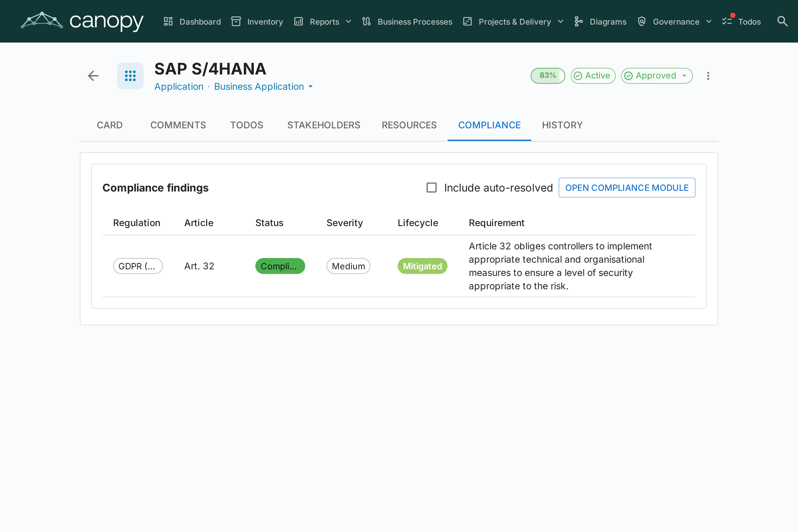Switch to the STAKEHOLDERS tab
This screenshot has width=798, height=532.
coord(324,125)
